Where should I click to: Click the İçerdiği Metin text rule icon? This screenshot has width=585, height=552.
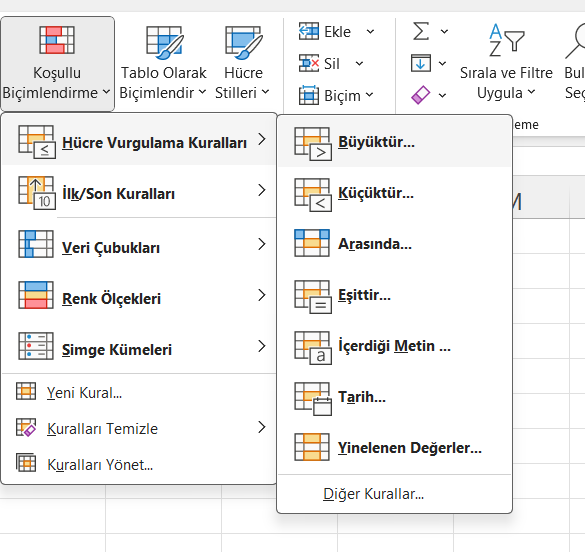tap(313, 348)
